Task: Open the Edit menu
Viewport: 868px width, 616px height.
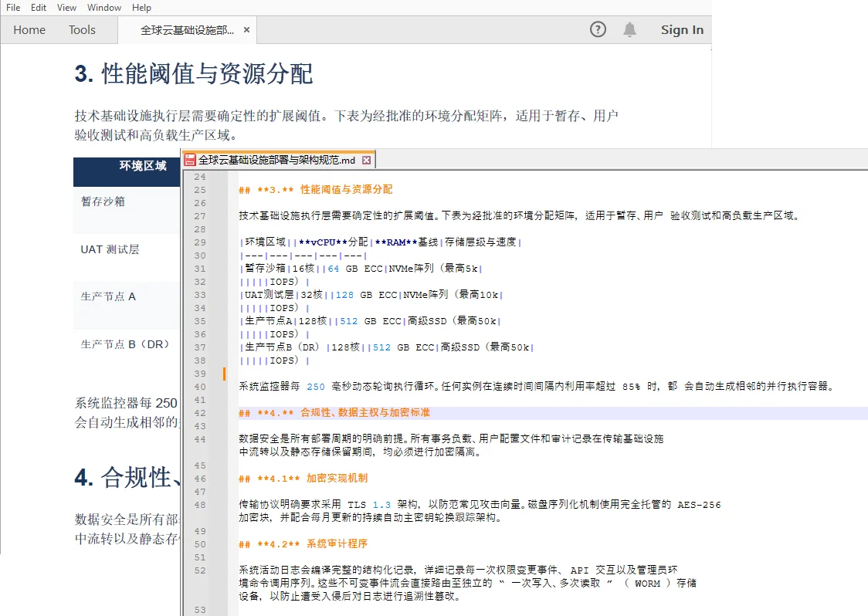Action: click(x=38, y=7)
